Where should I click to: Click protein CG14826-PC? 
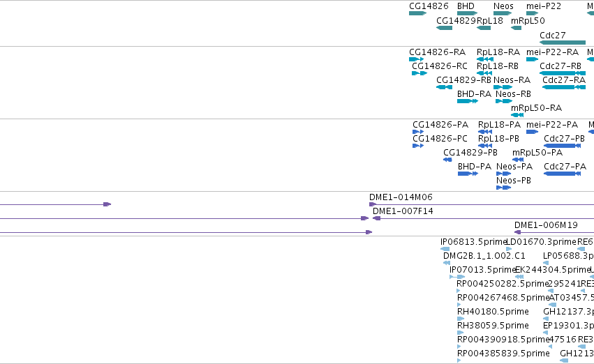tap(418, 146)
